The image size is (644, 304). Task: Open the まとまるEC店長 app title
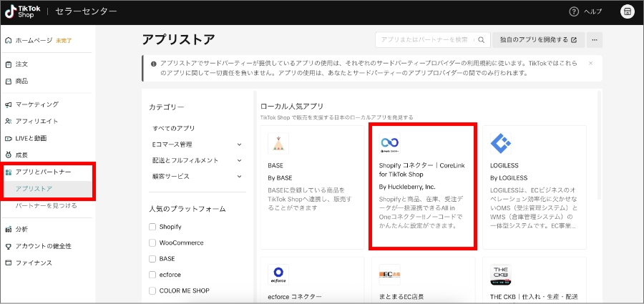401,297
